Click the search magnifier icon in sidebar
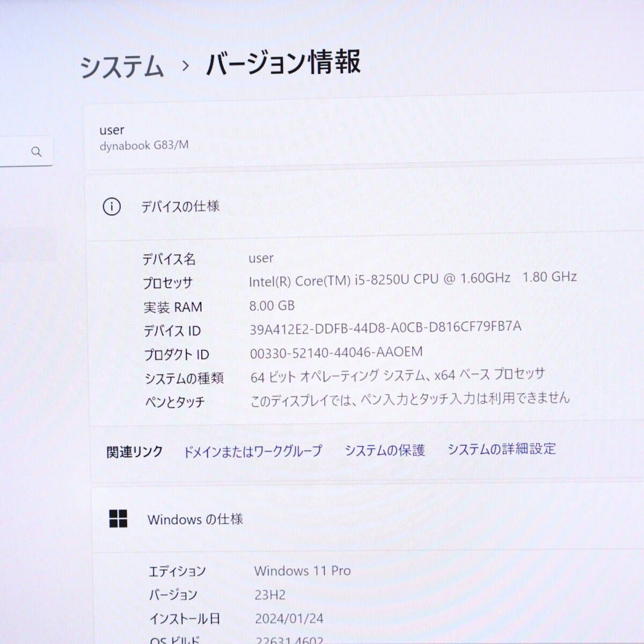The height and width of the screenshot is (644, 644). [x=36, y=152]
